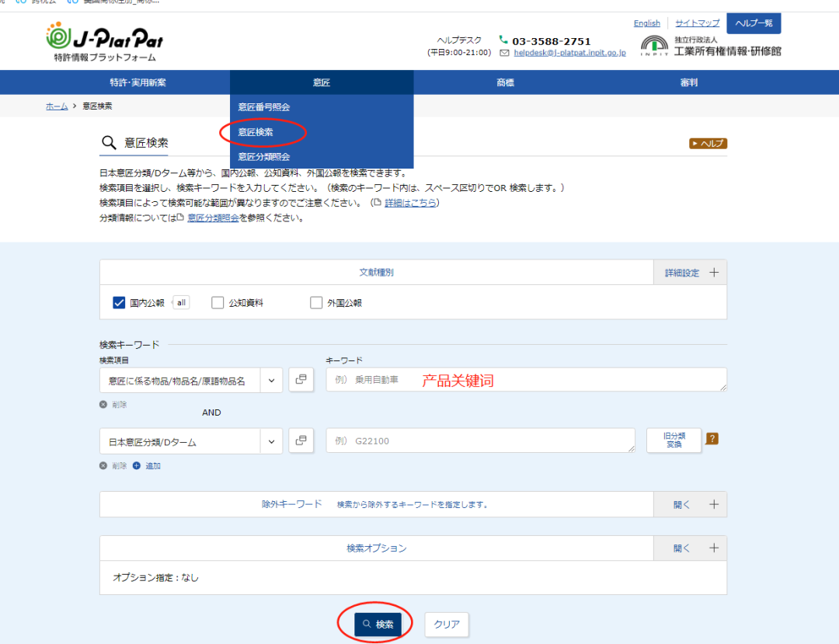Screen dimensions: 839x644
Task: Click plus icon beside 検索オプション 開く
Action: tap(714, 548)
